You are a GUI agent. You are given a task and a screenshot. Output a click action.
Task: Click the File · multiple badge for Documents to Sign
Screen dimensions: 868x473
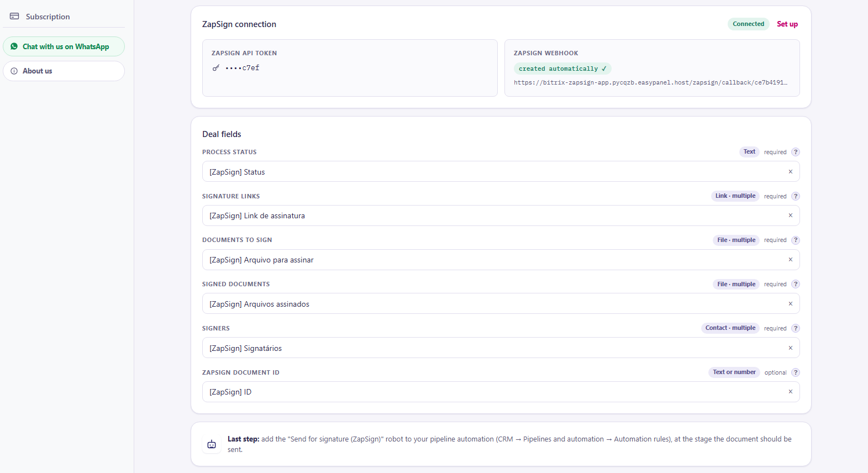click(x=737, y=240)
